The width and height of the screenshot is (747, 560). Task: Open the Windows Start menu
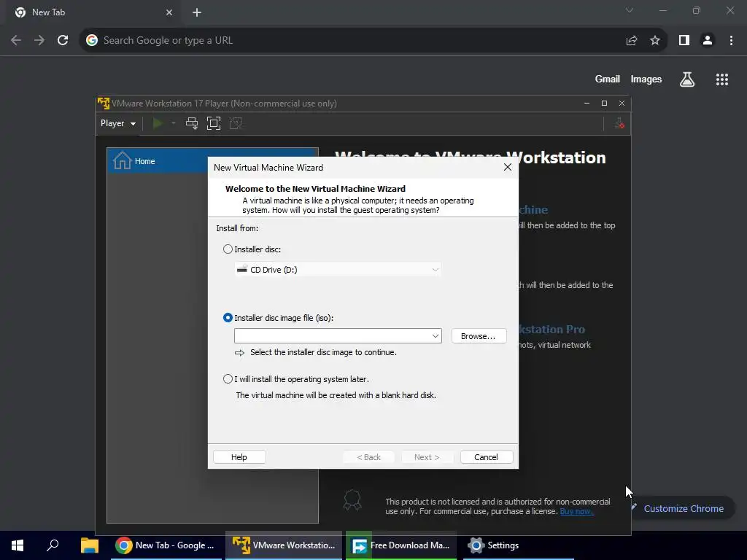coord(18,545)
